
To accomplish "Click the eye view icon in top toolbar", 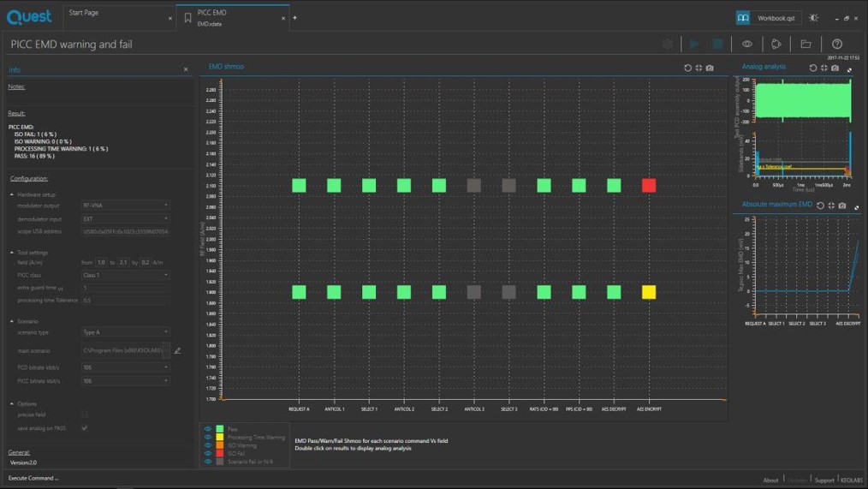I will [747, 44].
